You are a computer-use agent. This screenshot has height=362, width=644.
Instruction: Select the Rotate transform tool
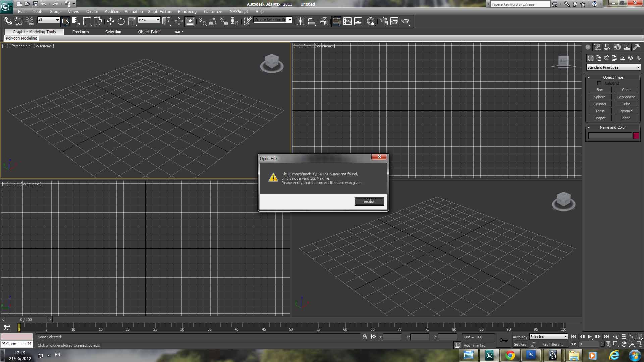(x=121, y=21)
